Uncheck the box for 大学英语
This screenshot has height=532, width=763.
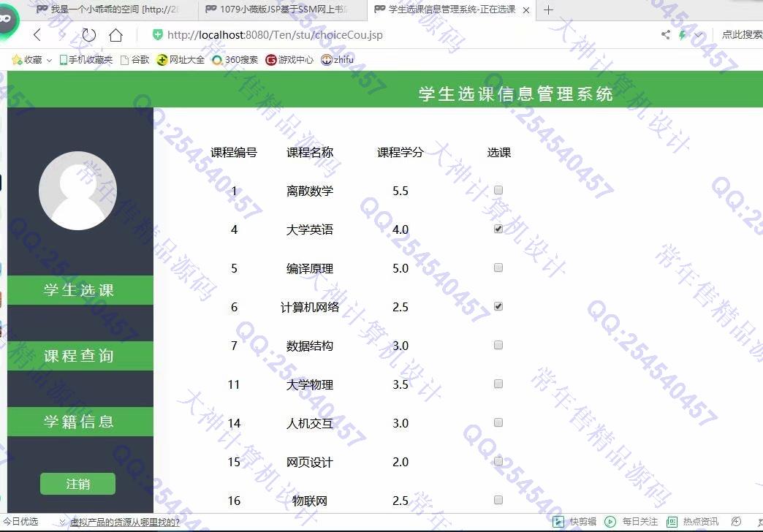click(498, 229)
